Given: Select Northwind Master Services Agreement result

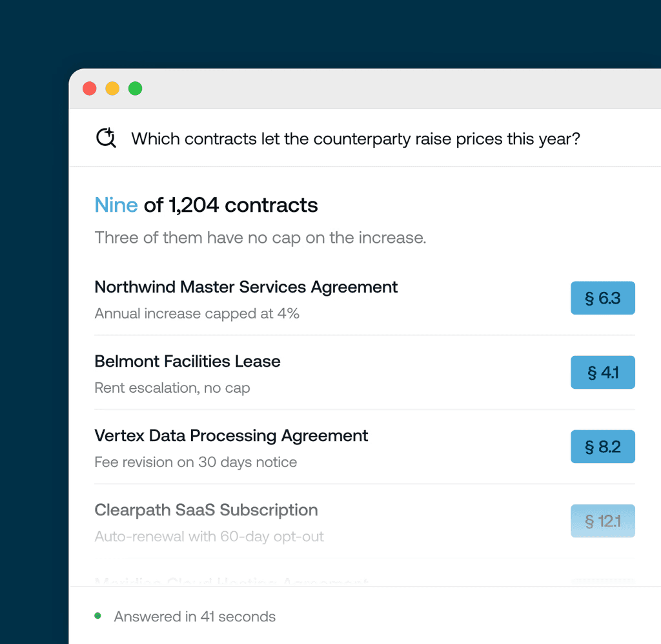Looking at the screenshot, I should click(365, 298).
